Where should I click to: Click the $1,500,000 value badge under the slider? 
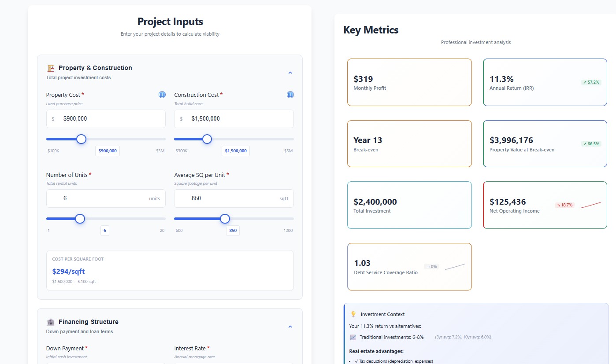click(x=235, y=151)
